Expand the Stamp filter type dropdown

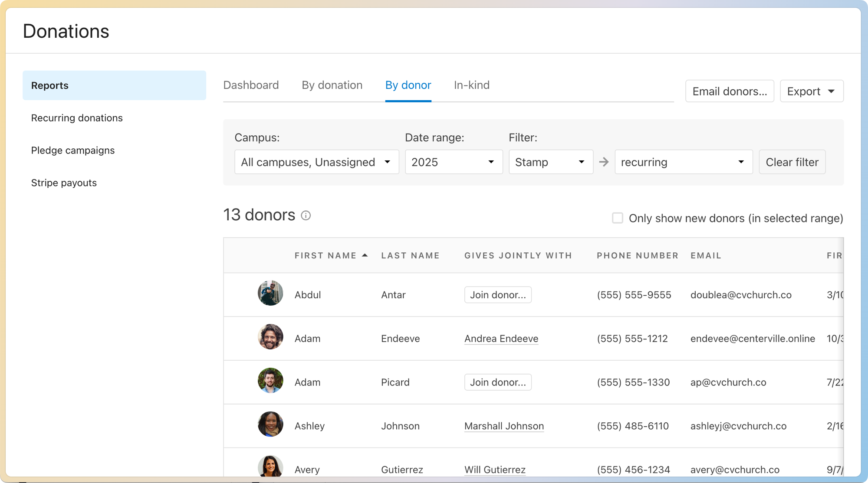(550, 162)
